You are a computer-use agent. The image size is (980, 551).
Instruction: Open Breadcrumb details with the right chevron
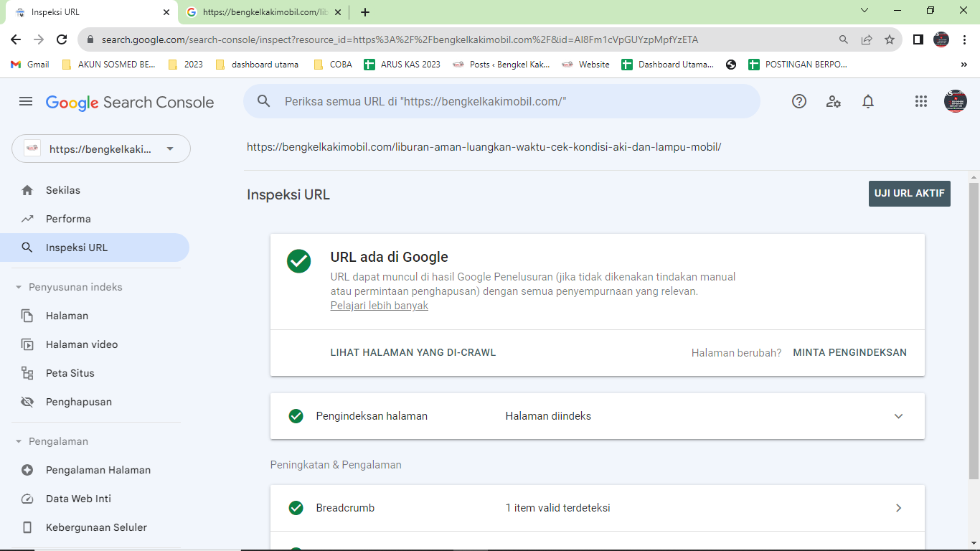[898, 508]
